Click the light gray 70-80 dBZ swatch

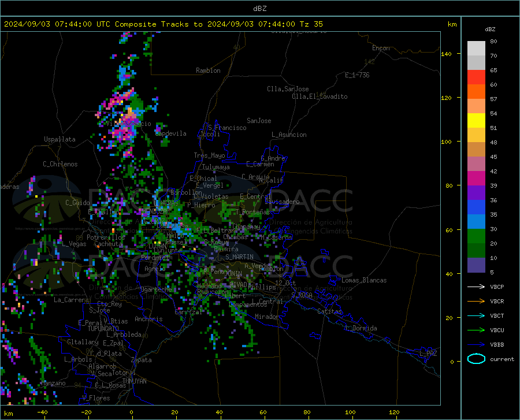pos(476,49)
